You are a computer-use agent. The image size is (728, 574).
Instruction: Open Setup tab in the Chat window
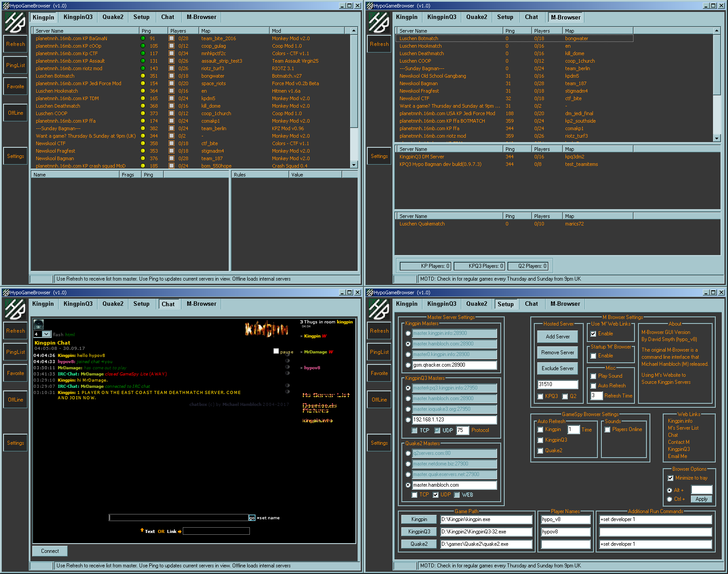click(142, 304)
